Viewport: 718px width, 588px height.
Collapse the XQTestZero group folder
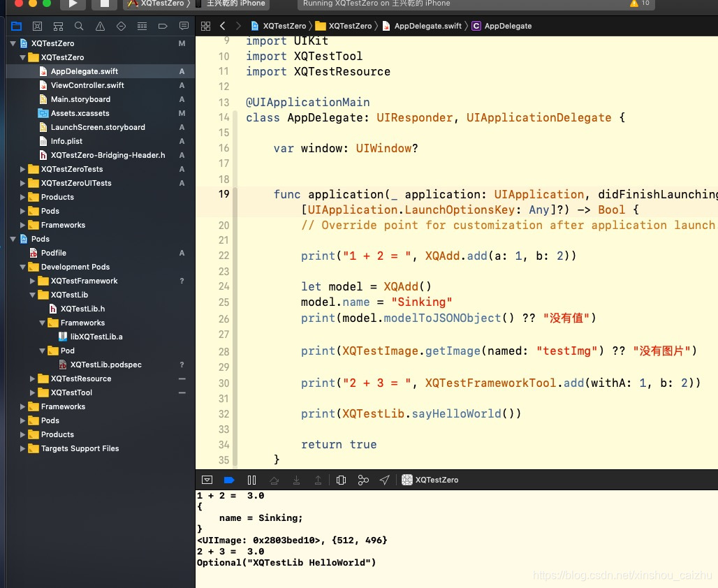(x=22, y=58)
